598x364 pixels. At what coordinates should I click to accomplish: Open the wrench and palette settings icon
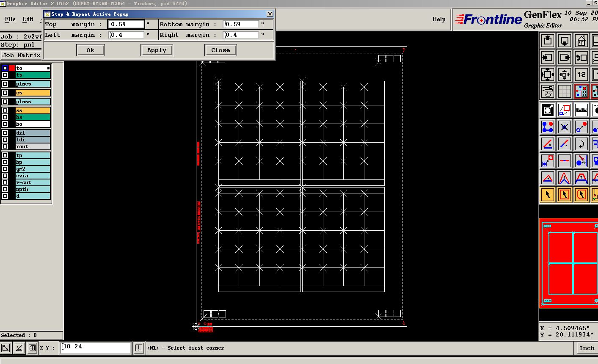coord(548,91)
